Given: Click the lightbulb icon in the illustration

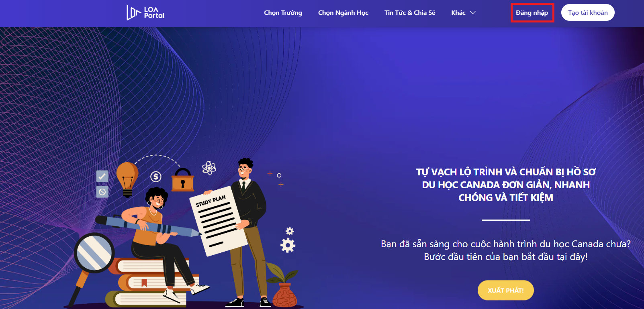Looking at the screenshot, I should 127,179.
